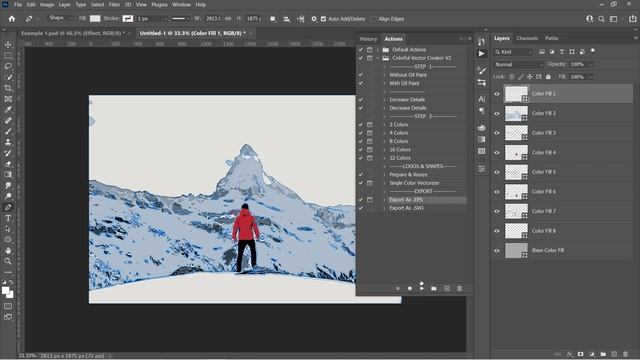
Task: Click the Stroke color swatch
Action: coord(128,18)
